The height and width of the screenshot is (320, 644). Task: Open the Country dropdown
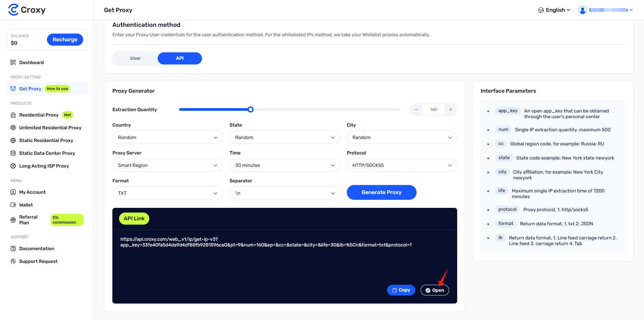[167, 137]
